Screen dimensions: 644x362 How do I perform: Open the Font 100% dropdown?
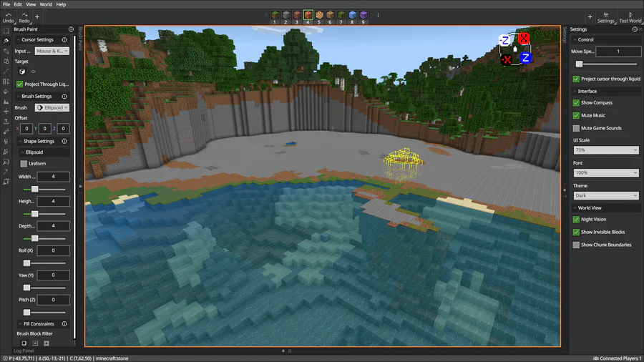(x=606, y=173)
